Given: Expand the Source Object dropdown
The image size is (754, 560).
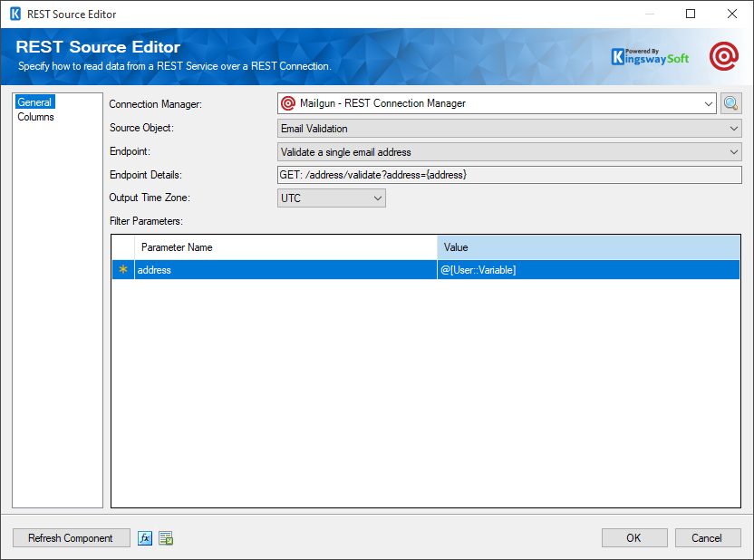Looking at the screenshot, I should (x=509, y=129).
